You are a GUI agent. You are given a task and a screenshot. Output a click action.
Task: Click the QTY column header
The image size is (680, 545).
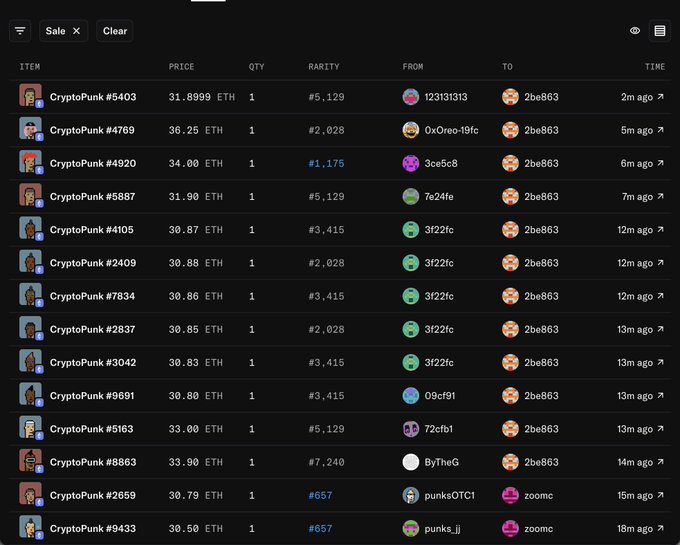click(256, 67)
